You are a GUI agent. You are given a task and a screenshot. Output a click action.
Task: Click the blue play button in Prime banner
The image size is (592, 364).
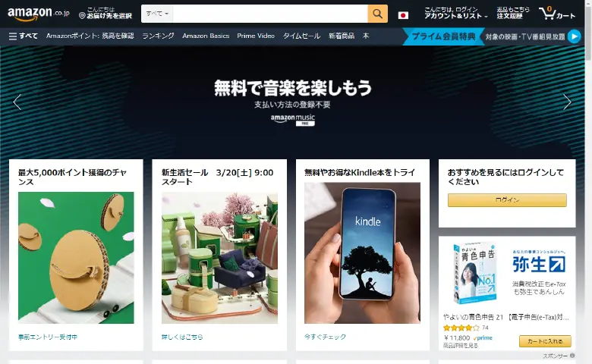click(x=575, y=36)
